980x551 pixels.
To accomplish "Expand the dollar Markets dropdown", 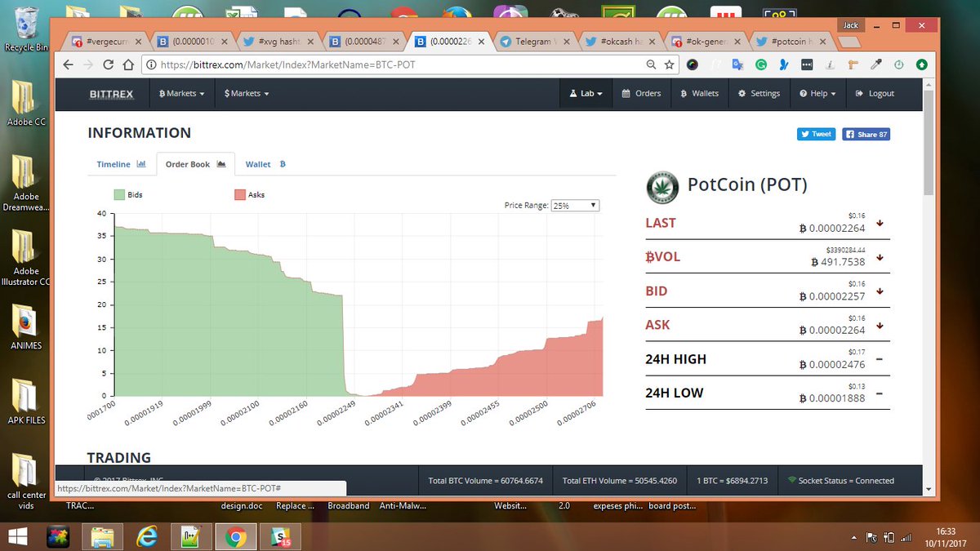I will coord(247,94).
